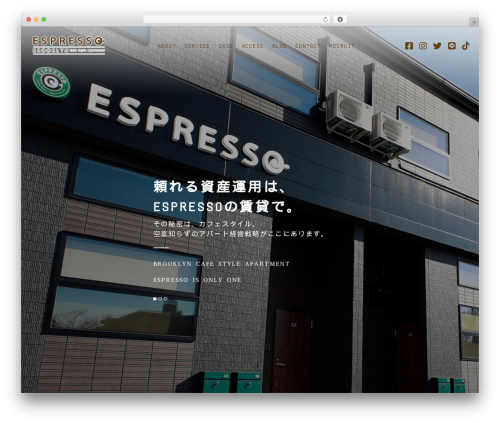Click the line 空室知らずのアパート経営戦略がここにあります。

pyautogui.click(x=239, y=234)
